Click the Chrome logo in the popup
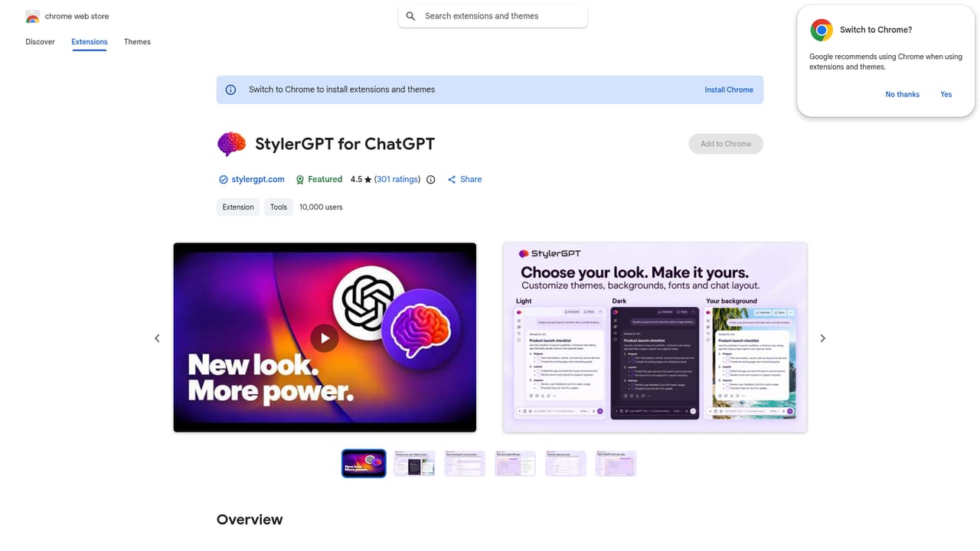980x551 pixels. [x=822, y=30]
